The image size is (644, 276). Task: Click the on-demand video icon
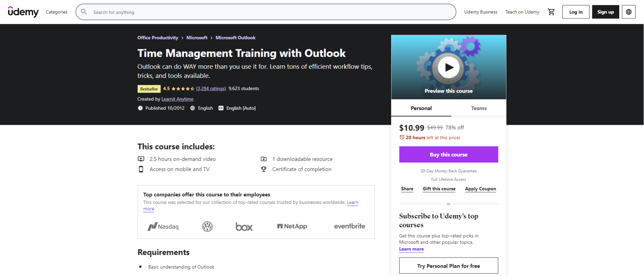click(141, 159)
